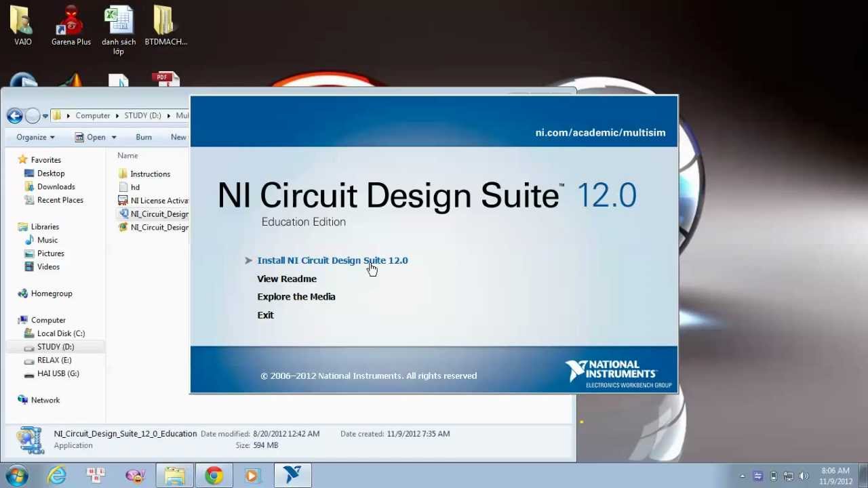Image resolution: width=868 pixels, height=488 pixels.
Task: Switch to the NI installer taskbar button
Action: [292, 476]
